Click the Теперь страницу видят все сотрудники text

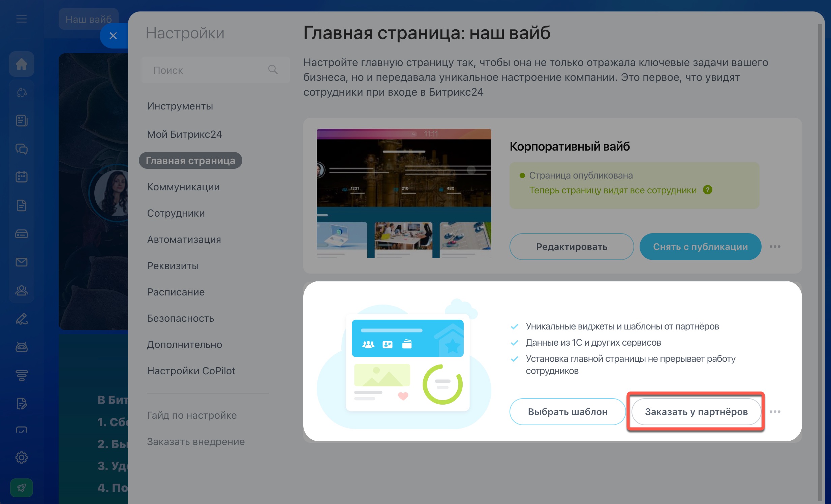(x=613, y=190)
